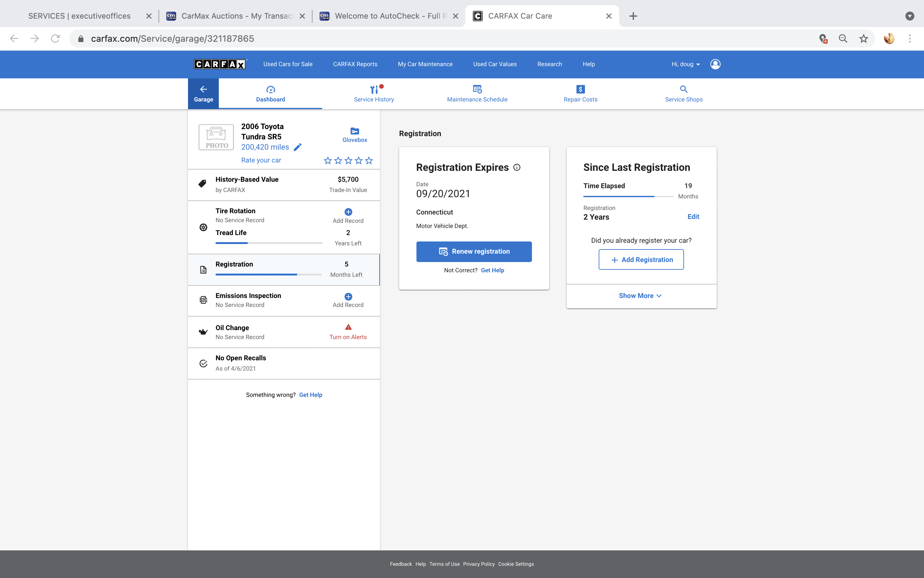Click the tire wheel icon
Image resolution: width=924 pixels, height=578 pixels.
point(203,227)
